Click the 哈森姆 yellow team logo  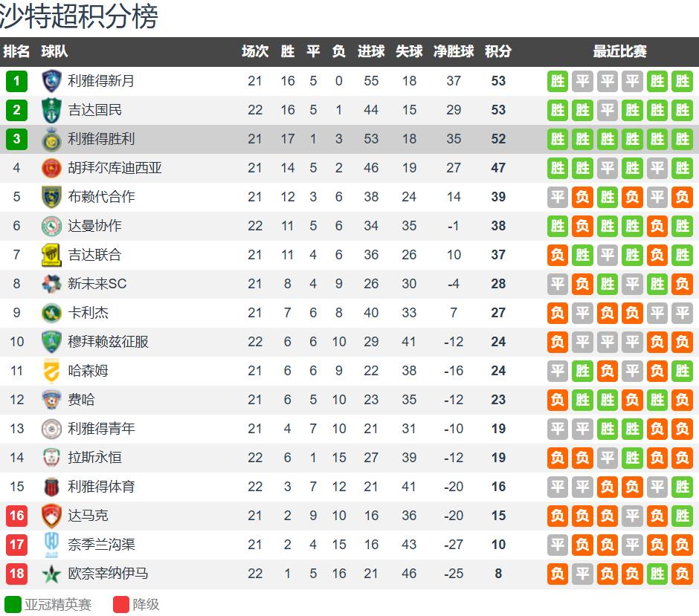51,371
